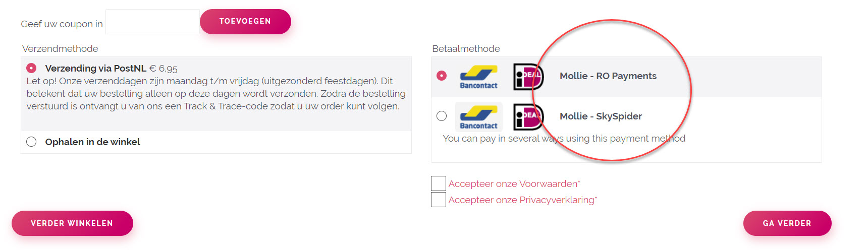Click the Verzending via PostNL label text
The height and width of the screenshot is (250, 868).
95,69
